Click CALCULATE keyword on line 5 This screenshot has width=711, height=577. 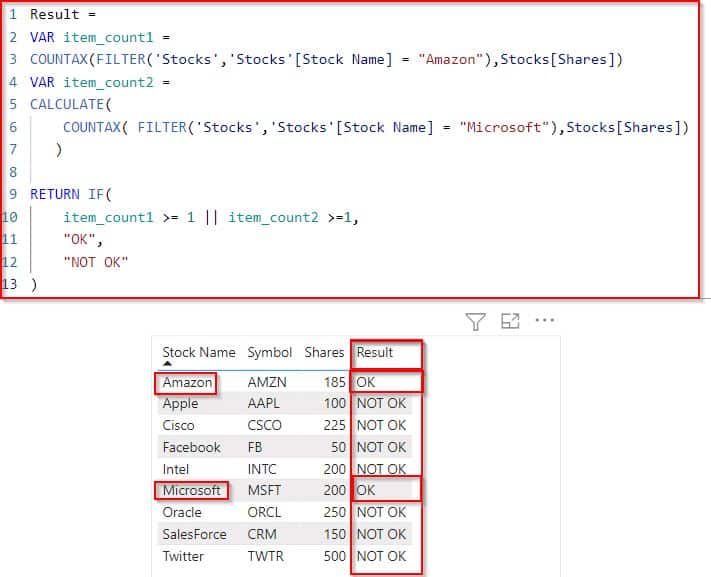coord(67,104)
